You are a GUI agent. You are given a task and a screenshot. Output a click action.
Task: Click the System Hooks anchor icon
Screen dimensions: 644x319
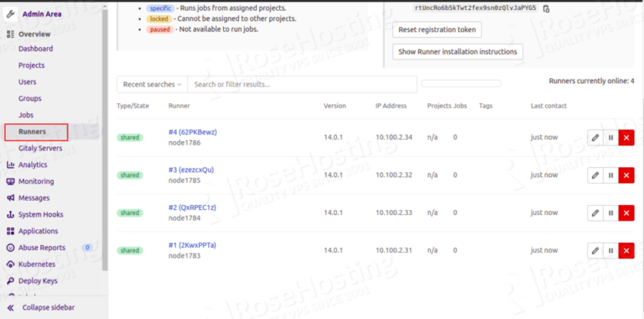10,215
